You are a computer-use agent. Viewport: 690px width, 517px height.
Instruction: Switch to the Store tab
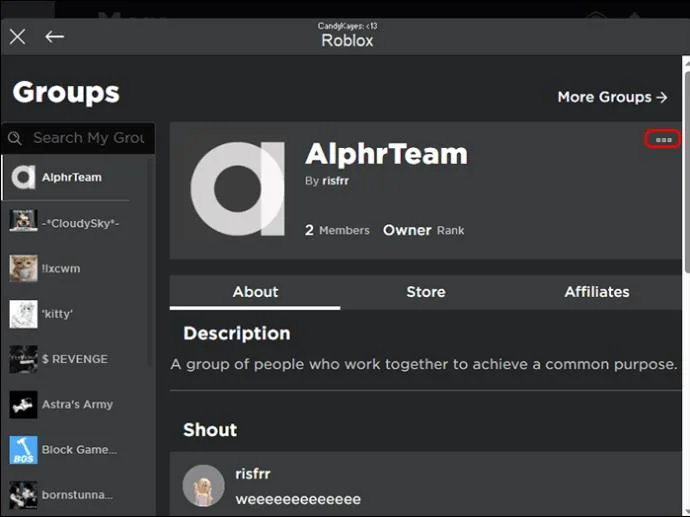426,292
